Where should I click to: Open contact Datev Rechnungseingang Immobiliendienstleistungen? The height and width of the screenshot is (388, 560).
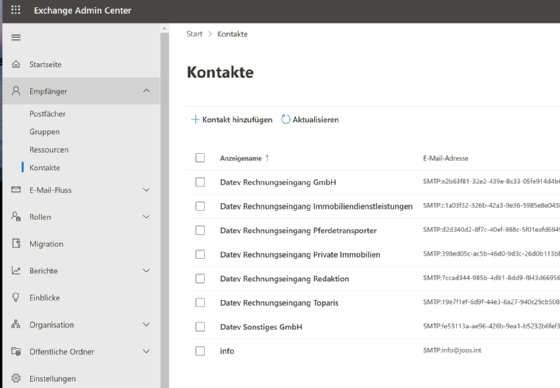click(x=316, y=206)
